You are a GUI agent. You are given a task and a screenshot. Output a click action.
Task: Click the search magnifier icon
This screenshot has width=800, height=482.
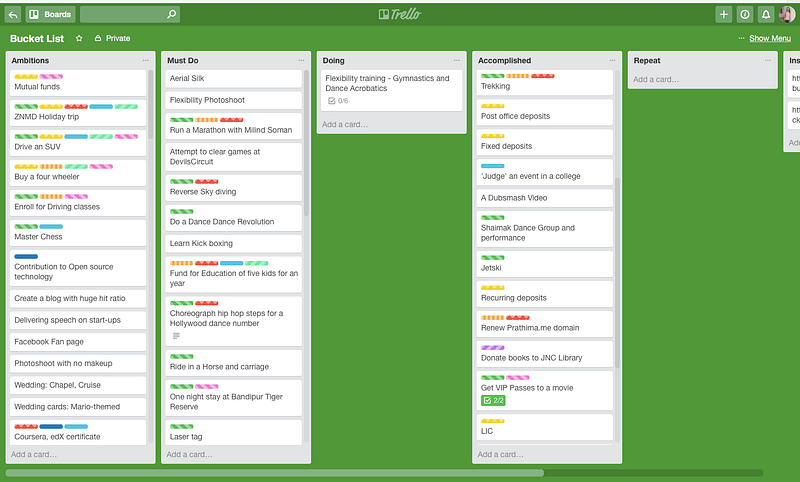tap(172, 14)
